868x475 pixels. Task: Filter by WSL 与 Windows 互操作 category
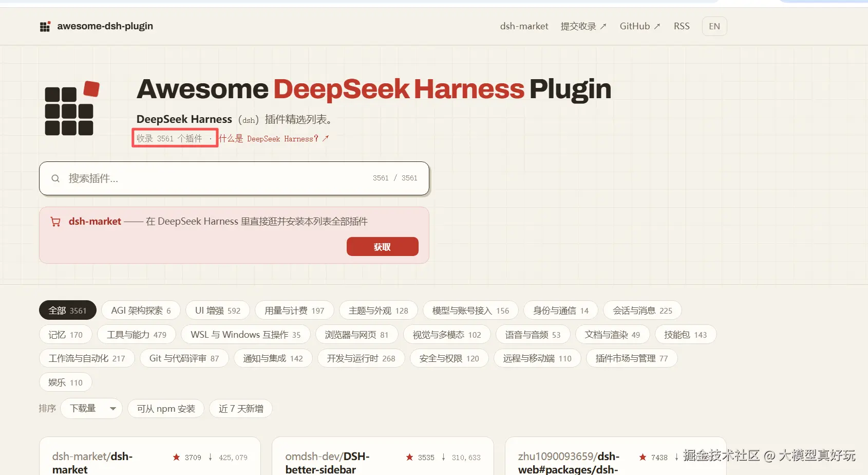coord(246,334)
